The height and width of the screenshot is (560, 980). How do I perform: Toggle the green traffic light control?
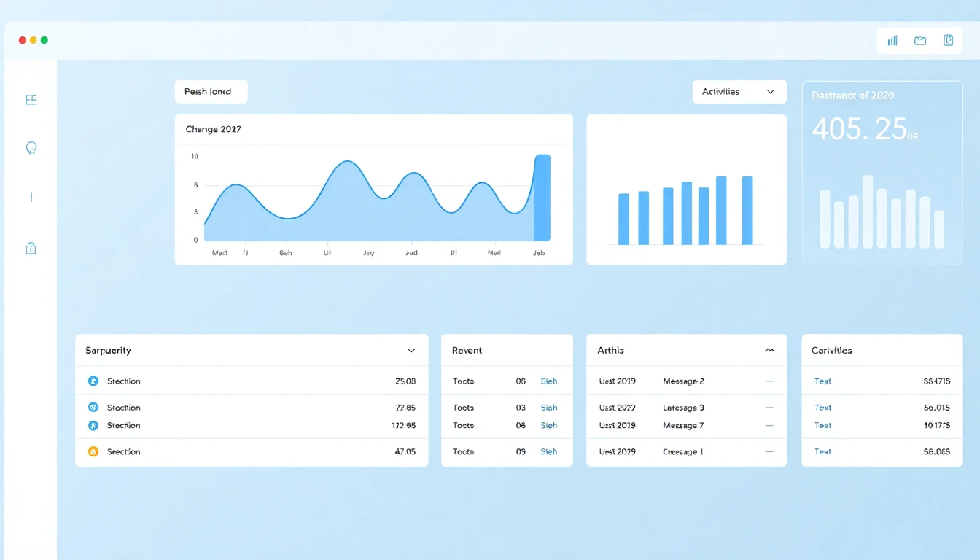click(x=44, y=40)
